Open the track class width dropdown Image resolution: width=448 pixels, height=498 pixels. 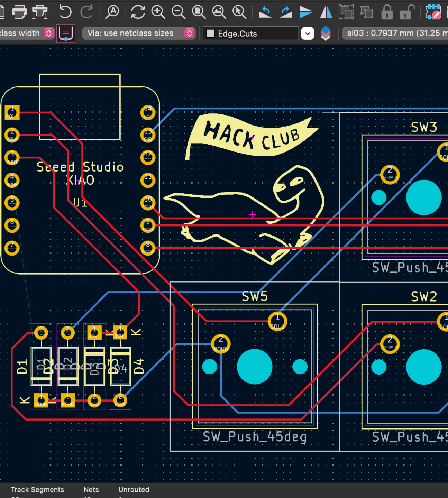pyautogui.click(x=49, y=33)
